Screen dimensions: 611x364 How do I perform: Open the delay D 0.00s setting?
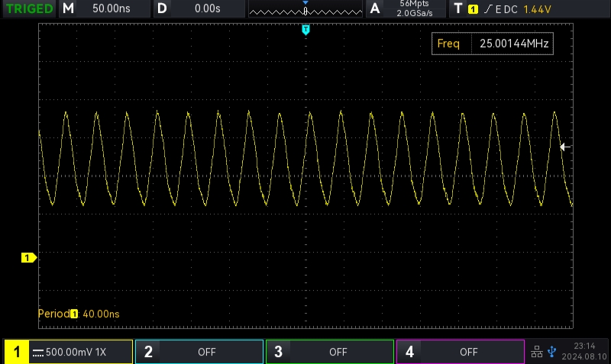[199, 9]
